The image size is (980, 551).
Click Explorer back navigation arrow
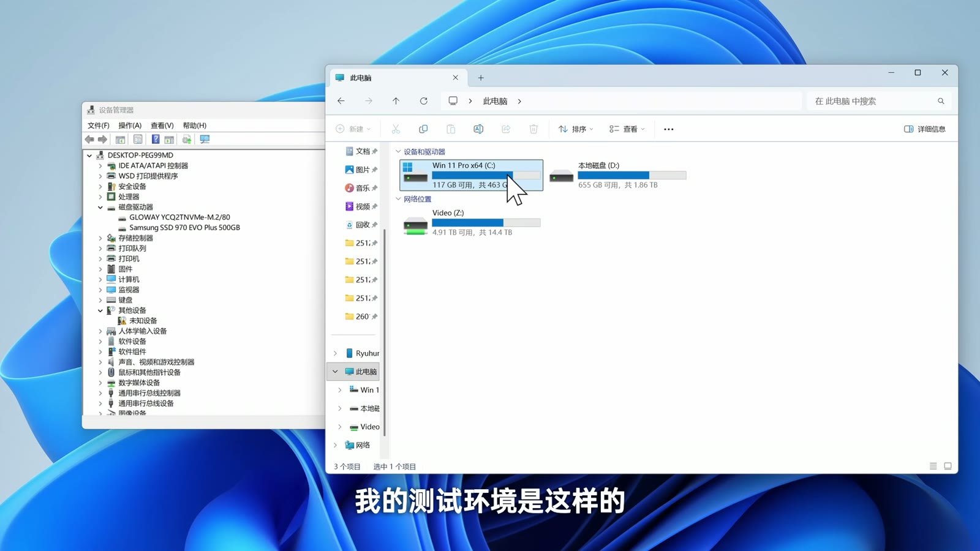click(x=341, y=101)
